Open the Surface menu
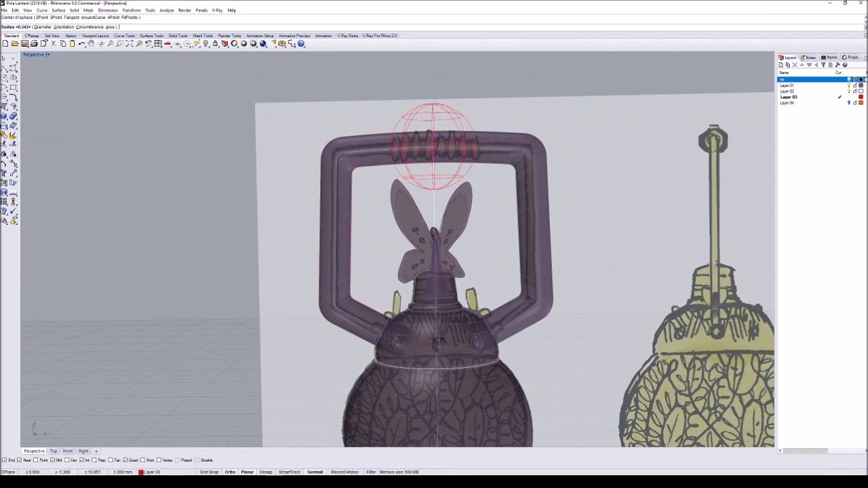The height and width of the screenshot is (488, 868). click(58, 10)
